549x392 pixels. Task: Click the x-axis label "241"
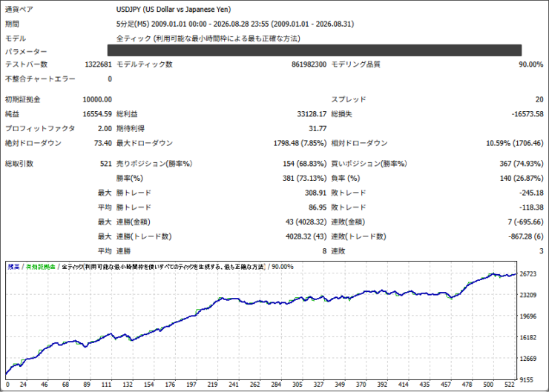(234, 385)
